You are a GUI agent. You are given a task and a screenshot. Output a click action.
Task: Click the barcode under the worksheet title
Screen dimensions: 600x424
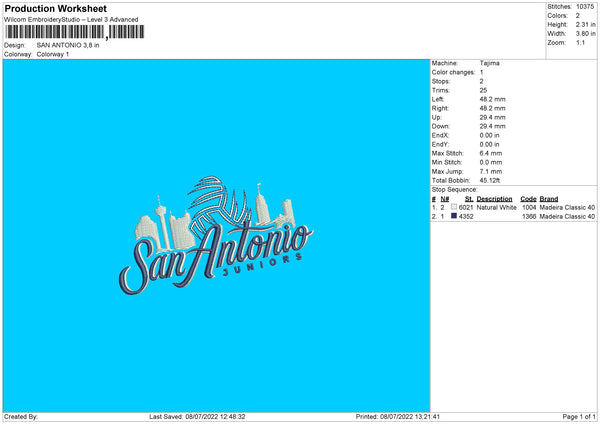click(71, 33)
